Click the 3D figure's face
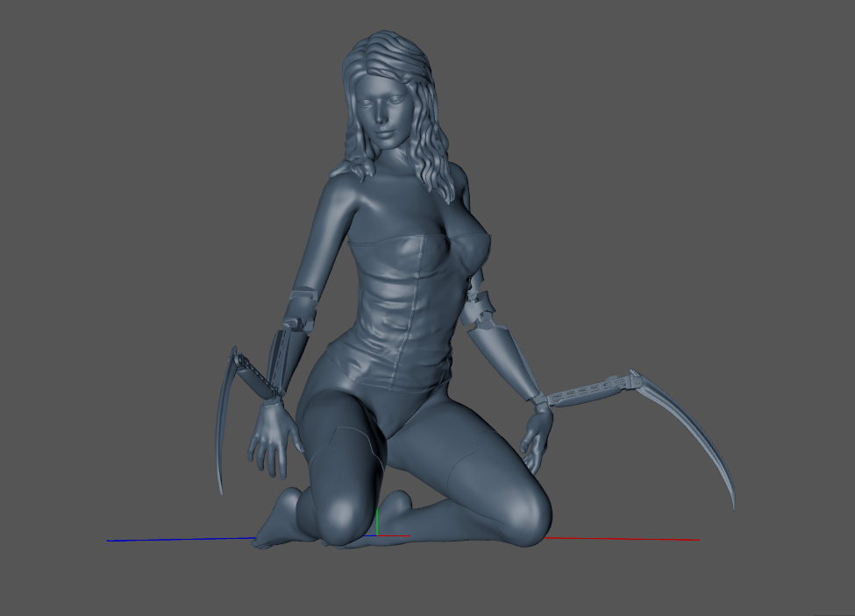This screenshot has height=616, width=855. pyautogui.click(x=383, y=115)
